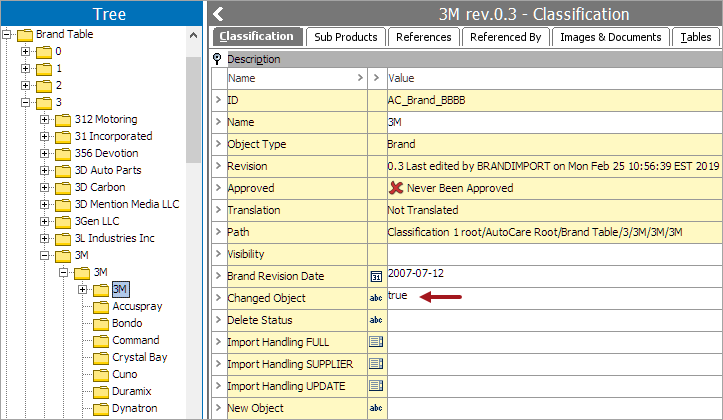This screenshot has width=723, height=420.
Task: Expand the Translation row chevron
Action: point(219,210)
